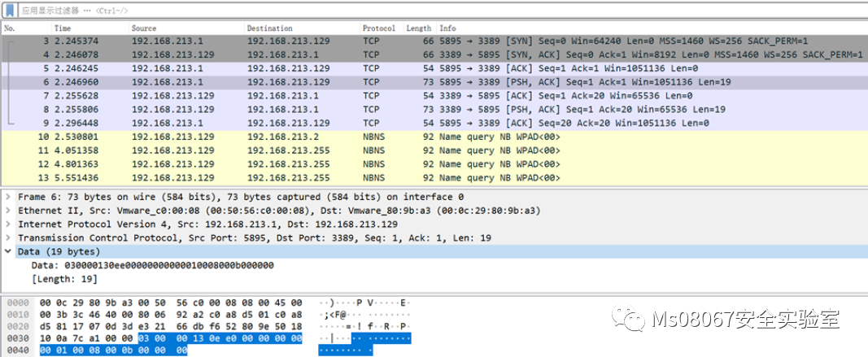Select packet 12 at time 4.801363
The image size is (868, 357).
(434, 163)
